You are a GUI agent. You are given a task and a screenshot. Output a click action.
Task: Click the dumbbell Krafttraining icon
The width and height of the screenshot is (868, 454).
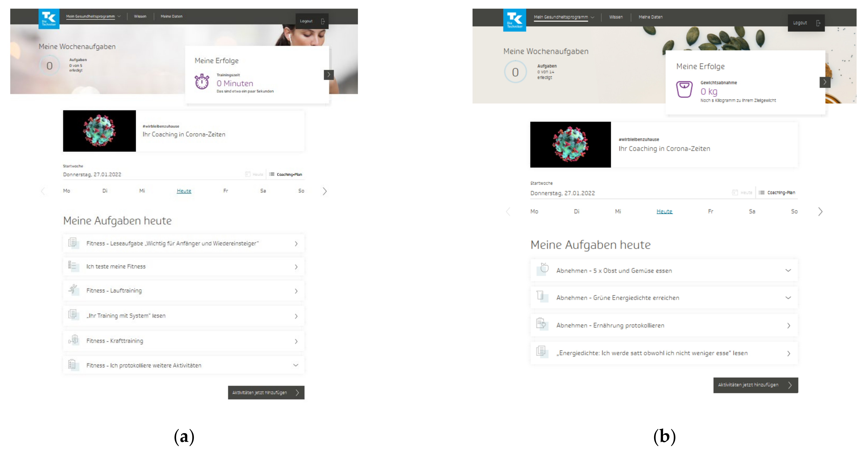coord(73,340)
